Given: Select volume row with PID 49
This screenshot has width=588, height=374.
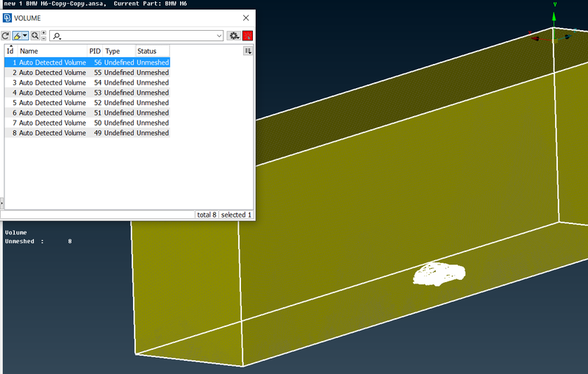Looking at the screenshot, I should [87, 133].
